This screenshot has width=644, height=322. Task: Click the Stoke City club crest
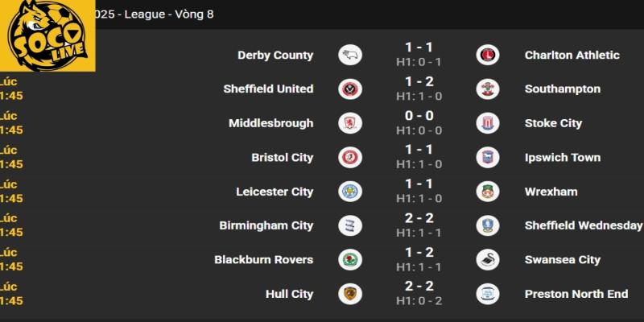(487, 123)
